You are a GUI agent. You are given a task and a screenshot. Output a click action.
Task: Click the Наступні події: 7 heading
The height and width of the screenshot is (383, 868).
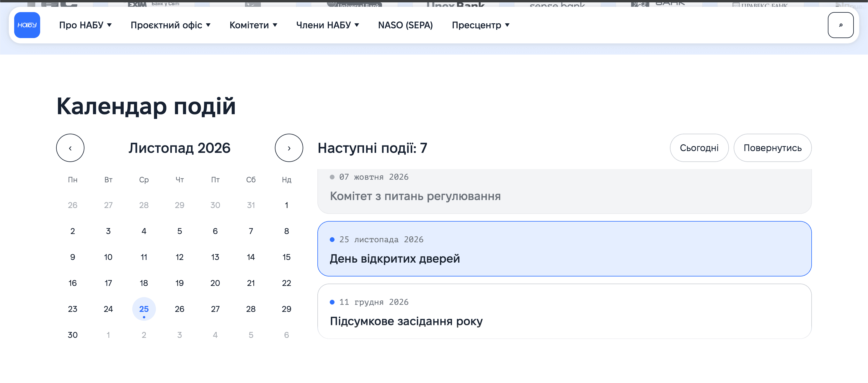coord(372,148)
